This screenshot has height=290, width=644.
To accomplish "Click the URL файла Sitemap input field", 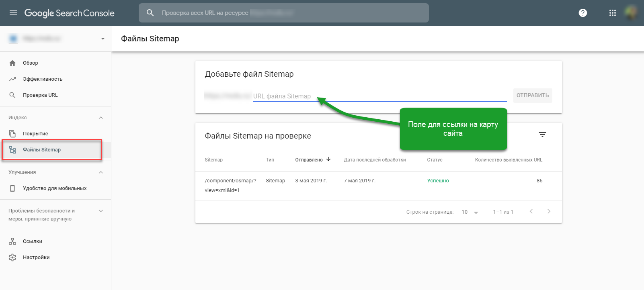I will click(380, 96).
